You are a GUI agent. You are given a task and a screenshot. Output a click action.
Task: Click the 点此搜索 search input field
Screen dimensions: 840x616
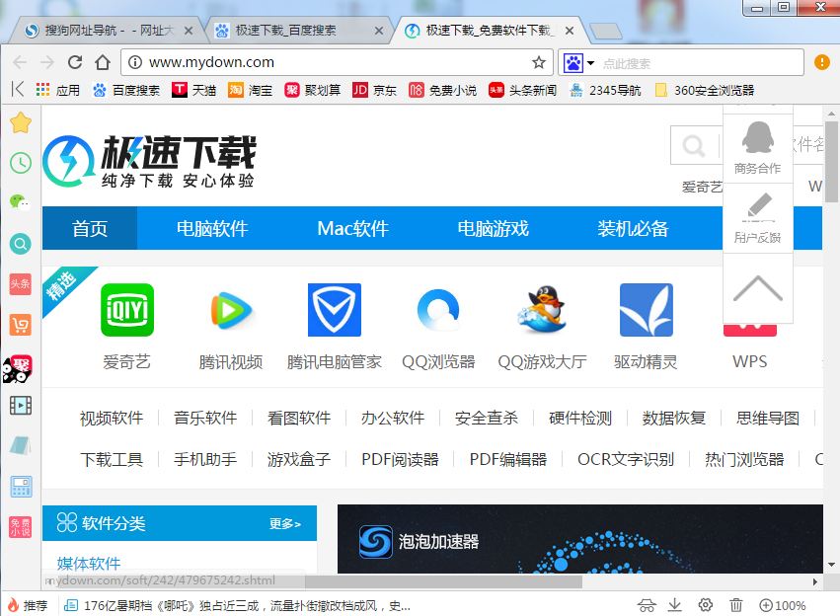click(699, 63)
